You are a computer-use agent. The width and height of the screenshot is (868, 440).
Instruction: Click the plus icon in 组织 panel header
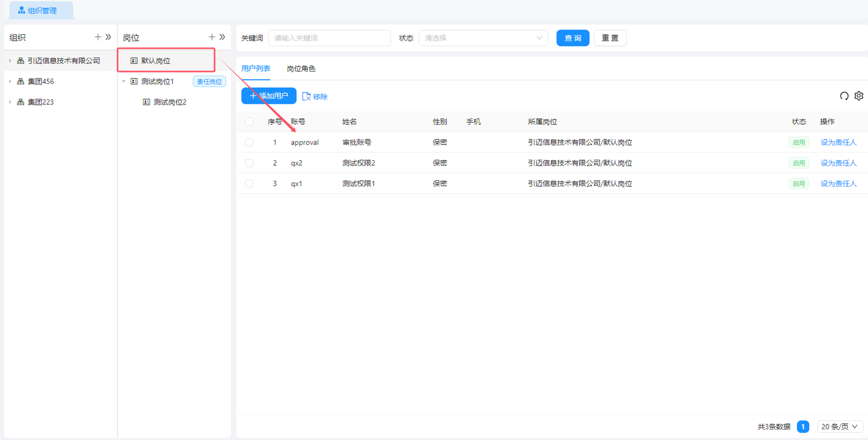pos(97,37)
